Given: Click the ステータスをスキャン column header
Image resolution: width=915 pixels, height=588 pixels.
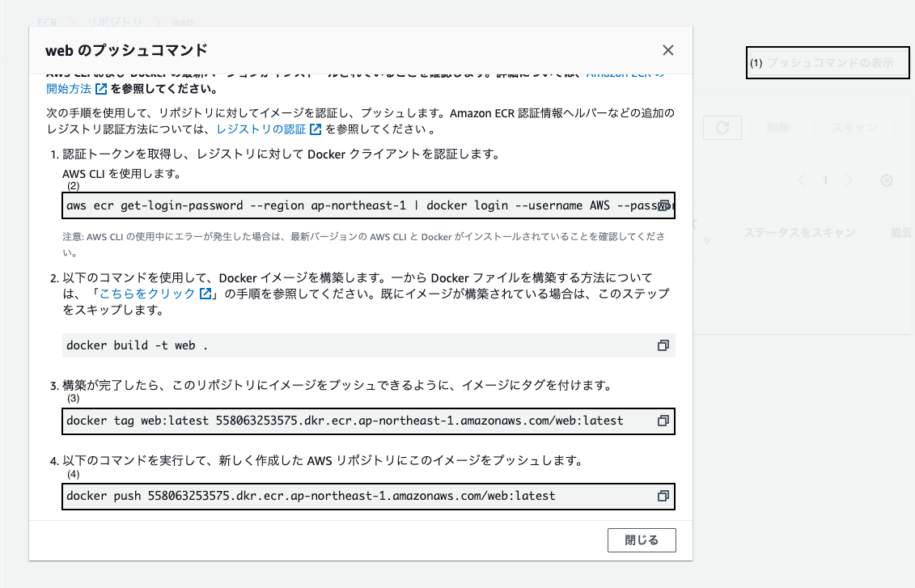Looking at the screenshot, I should [799, 233].
